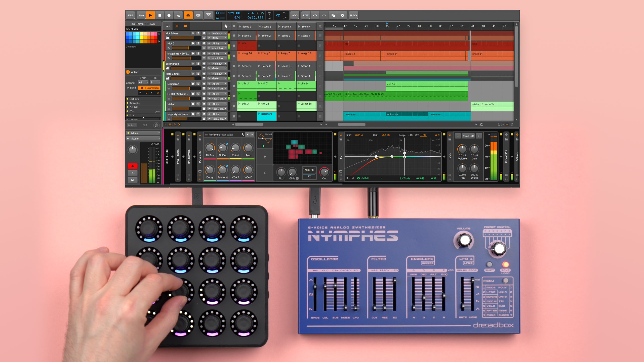Click the record button in transport bar

pyautogui.click(x=169, y=15)
